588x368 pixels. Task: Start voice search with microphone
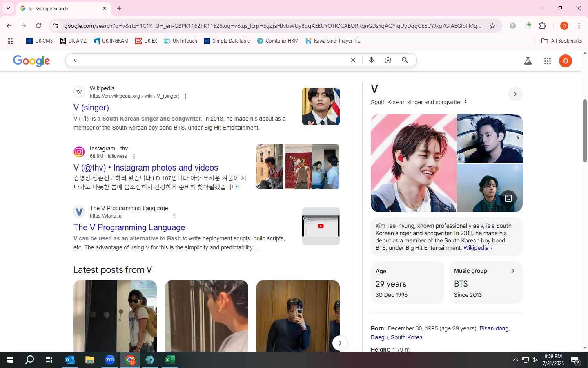coord(372,60)
